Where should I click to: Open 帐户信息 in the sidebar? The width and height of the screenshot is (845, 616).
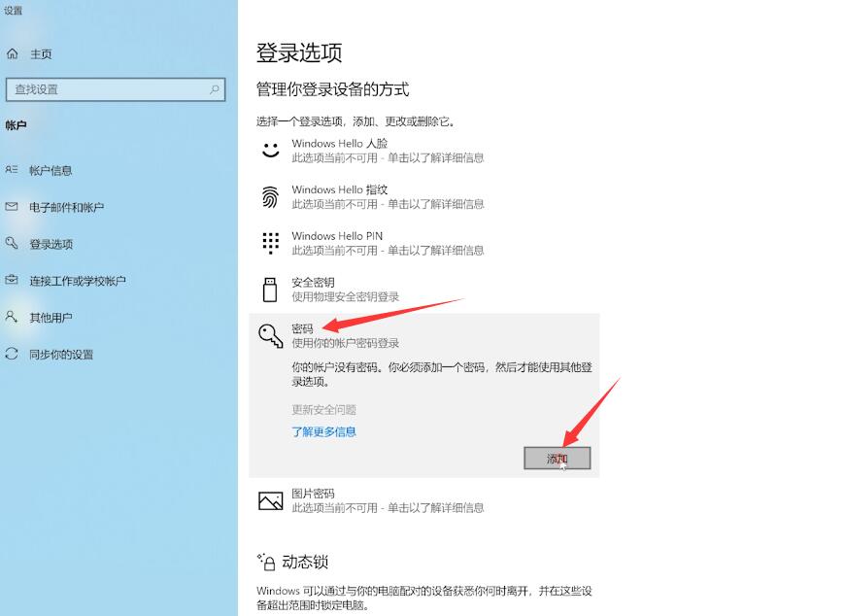coord(51,171)
